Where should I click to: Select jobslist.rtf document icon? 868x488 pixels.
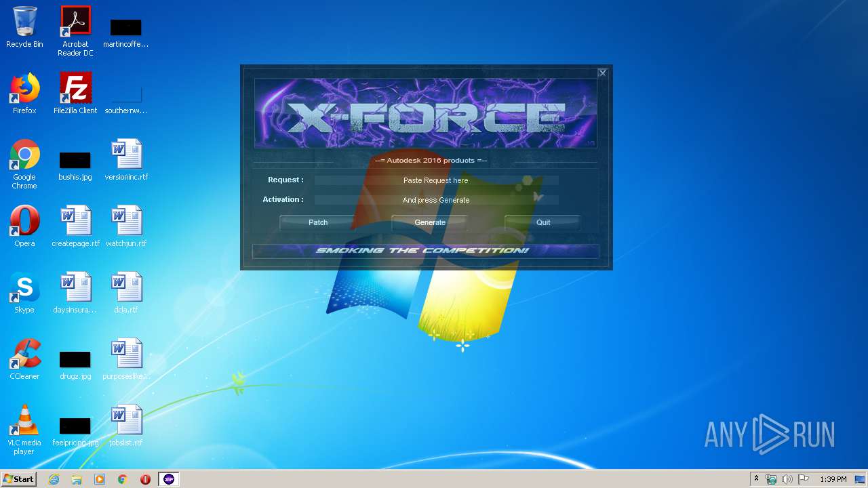click(x=126, y=426)
